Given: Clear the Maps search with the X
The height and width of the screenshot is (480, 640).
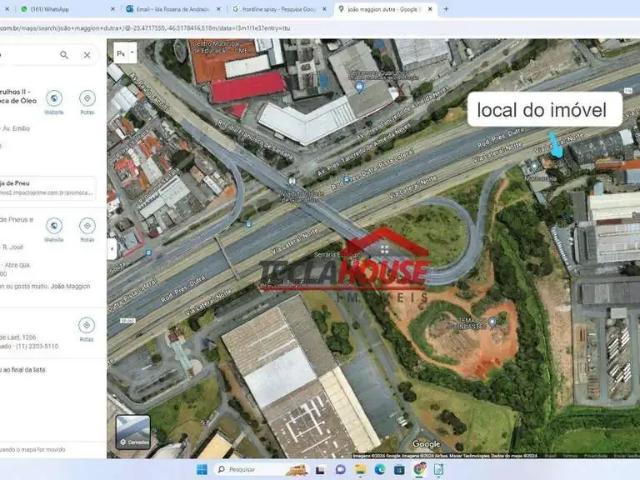Looking at the screenshot, I should pyautogui.click(x=87, y=55).
